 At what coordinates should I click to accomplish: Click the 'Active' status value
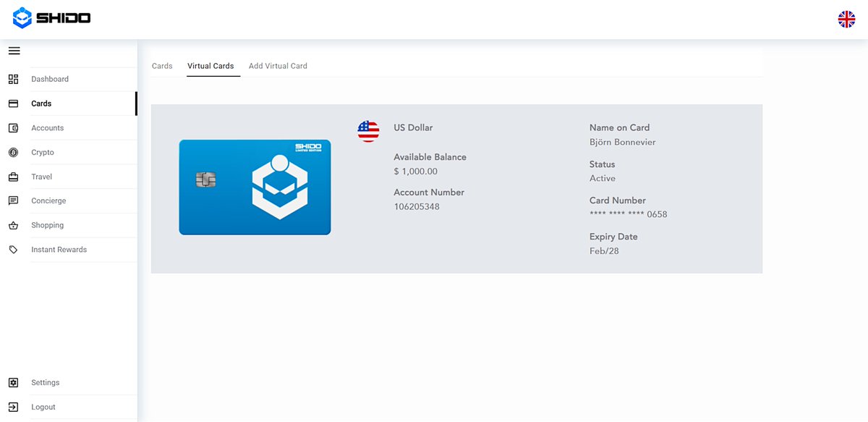[x=603, y=178]
